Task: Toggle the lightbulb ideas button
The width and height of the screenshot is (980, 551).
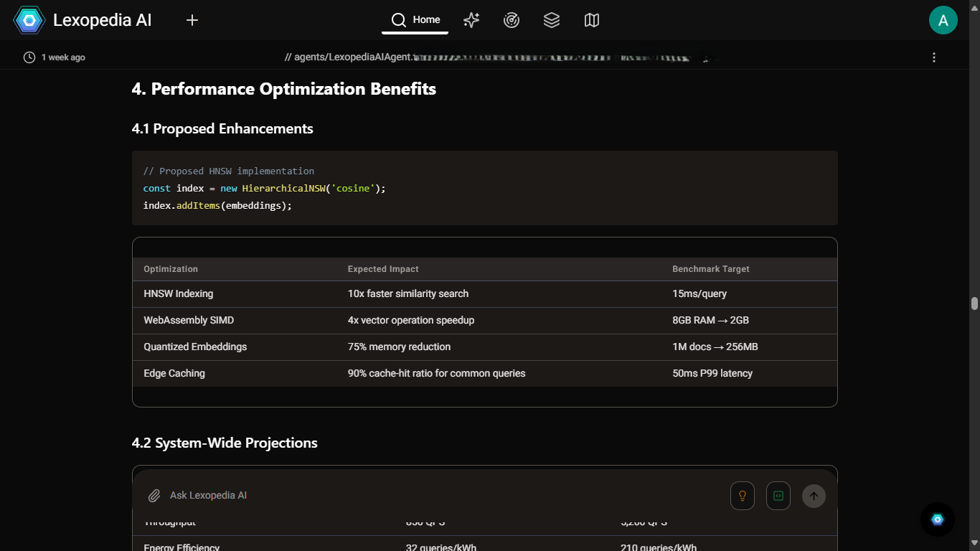Action: coord(743,496)
